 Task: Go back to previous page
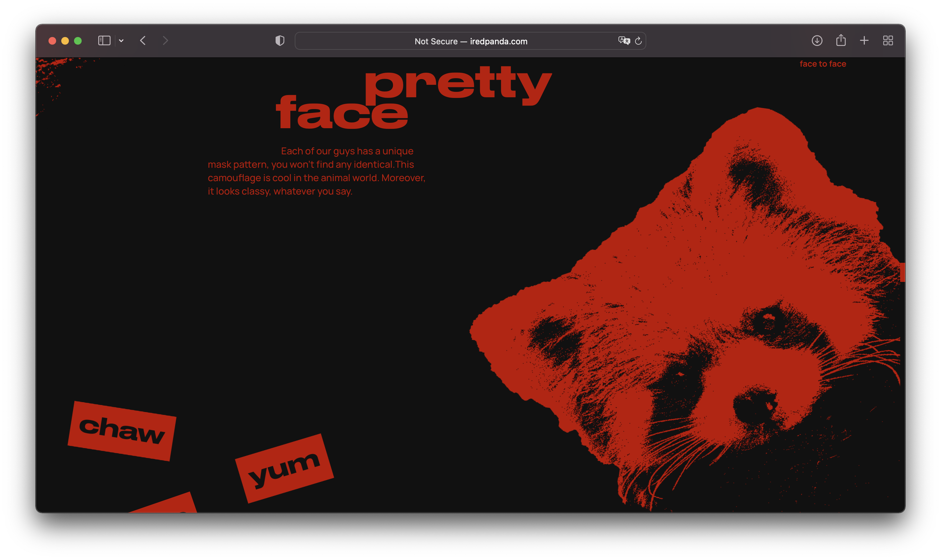pos(143,41)
